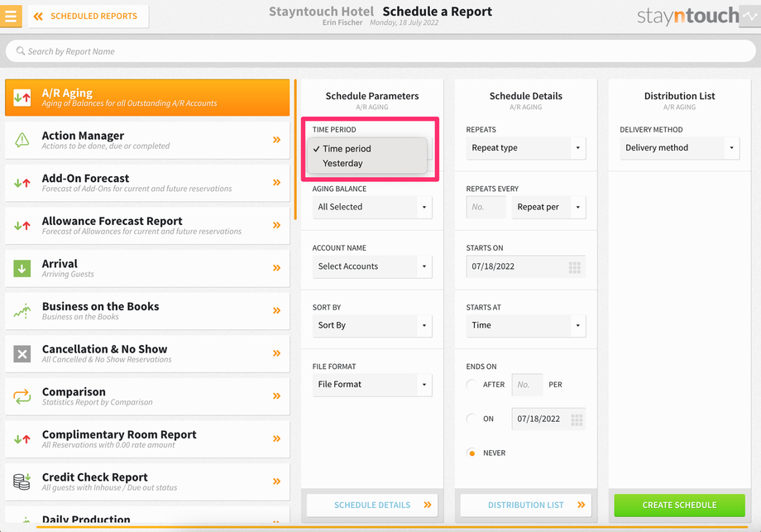Click the Cancellation & No Show X icon
Screen dimensions: 761x532
click(22, 354)
